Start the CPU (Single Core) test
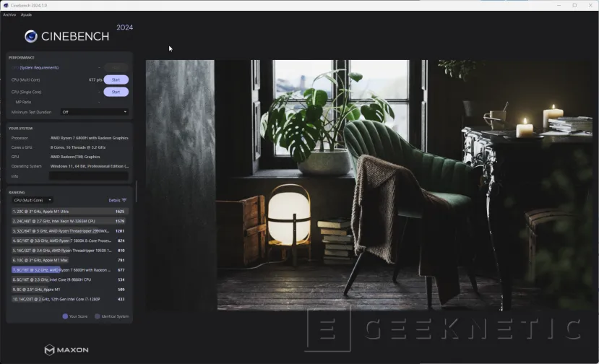599x364 pixels. 116,92
